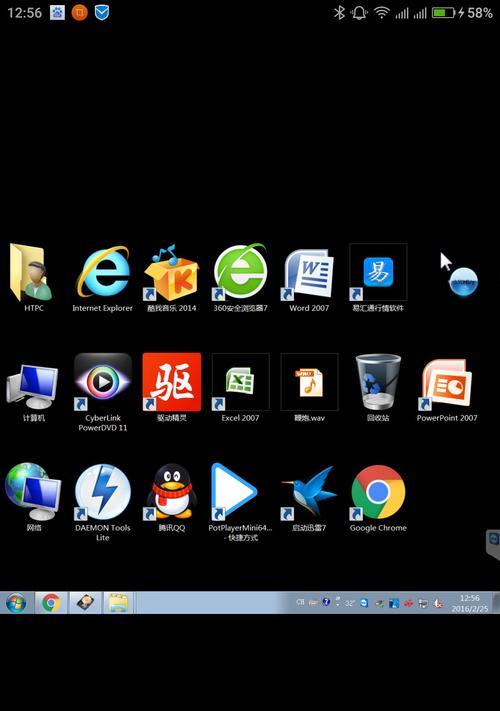Open the taskbar clock showing 2016/2/25
The height and width of the screenshot is (711, 500).
[470, 603]
